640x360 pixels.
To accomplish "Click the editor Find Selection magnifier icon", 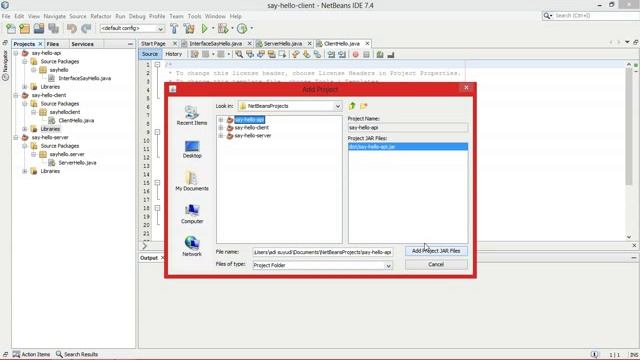I will 239,54.
